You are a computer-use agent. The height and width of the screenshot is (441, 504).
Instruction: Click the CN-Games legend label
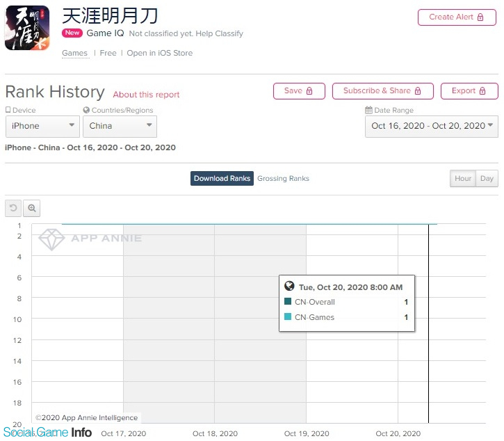[x=314, y=317]
